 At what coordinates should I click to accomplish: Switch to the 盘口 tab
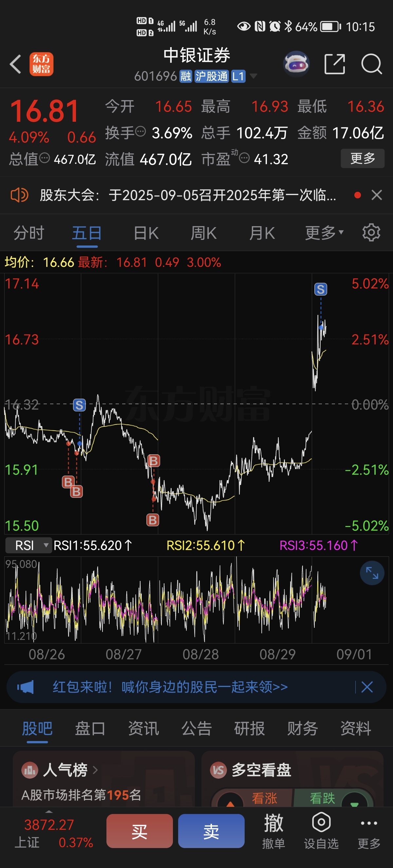(90, 729)
